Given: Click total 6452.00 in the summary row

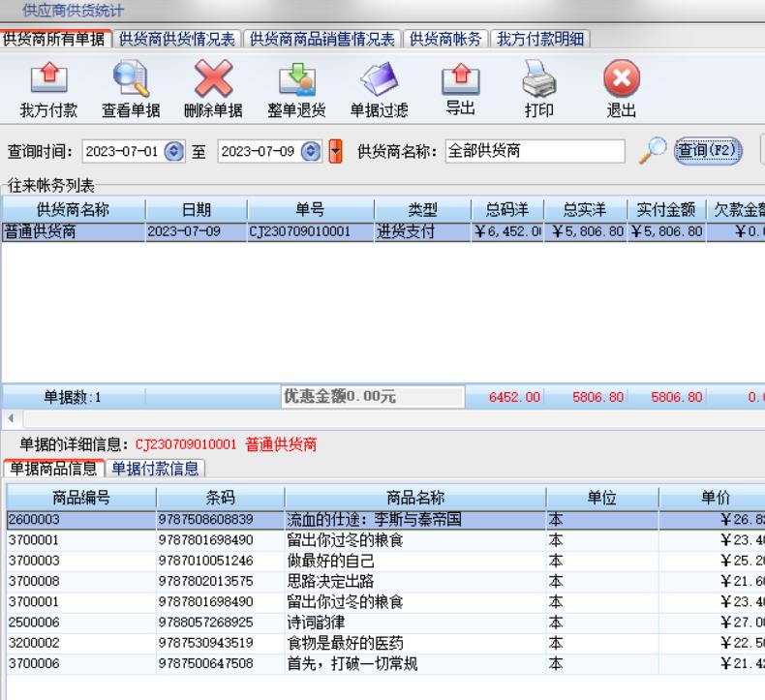Looking at the screenshot, I should (514, 397).
